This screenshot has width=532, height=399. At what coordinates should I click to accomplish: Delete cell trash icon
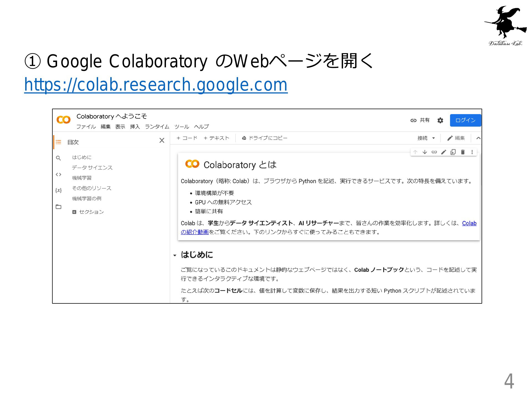click(463, 152)
